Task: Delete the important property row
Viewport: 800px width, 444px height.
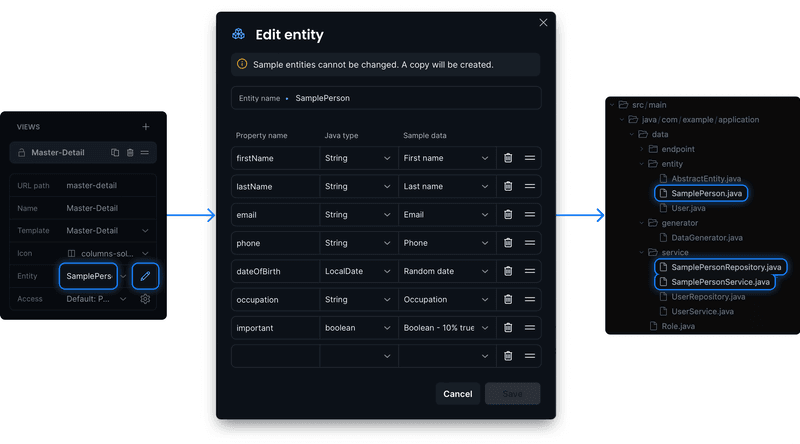Action: coord(508,328)
